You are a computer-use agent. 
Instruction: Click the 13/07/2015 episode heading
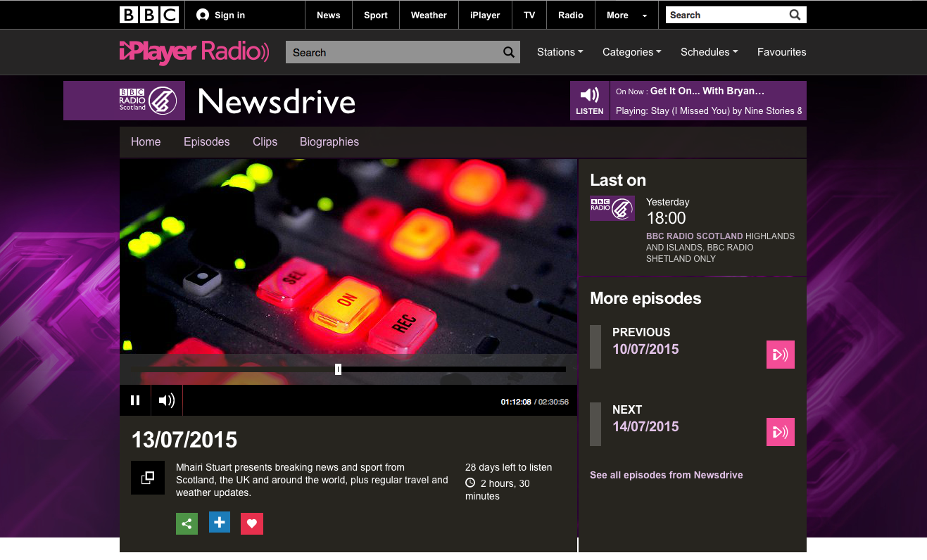click(x=184, y=440)
